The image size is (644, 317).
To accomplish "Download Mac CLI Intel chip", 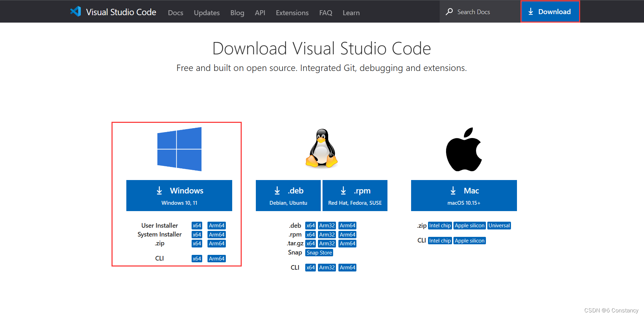I will pyautogui.click(x=440, y=241).
